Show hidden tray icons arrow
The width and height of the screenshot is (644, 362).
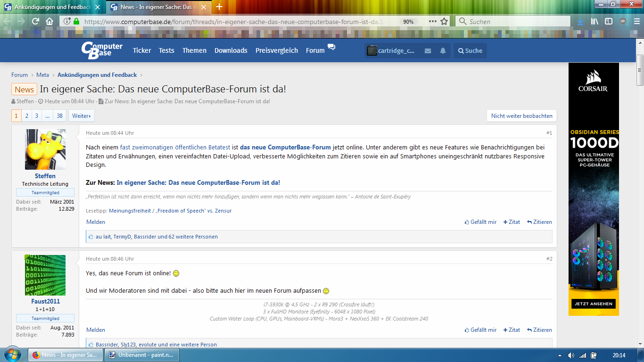click(x=560, y=356)
